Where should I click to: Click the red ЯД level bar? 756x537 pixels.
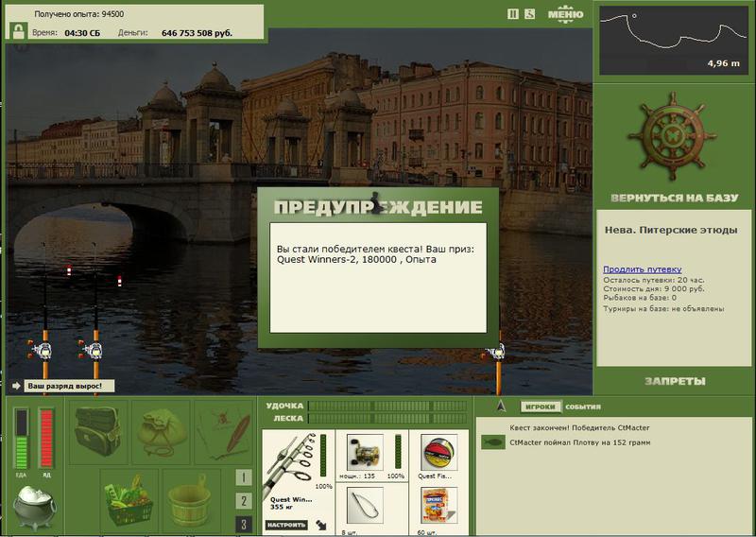tap(46, 439)
